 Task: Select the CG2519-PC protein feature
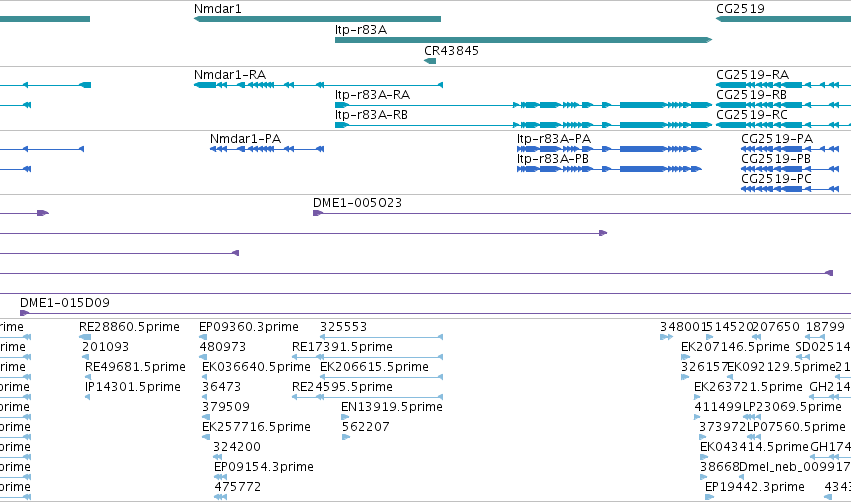(790, 189)
